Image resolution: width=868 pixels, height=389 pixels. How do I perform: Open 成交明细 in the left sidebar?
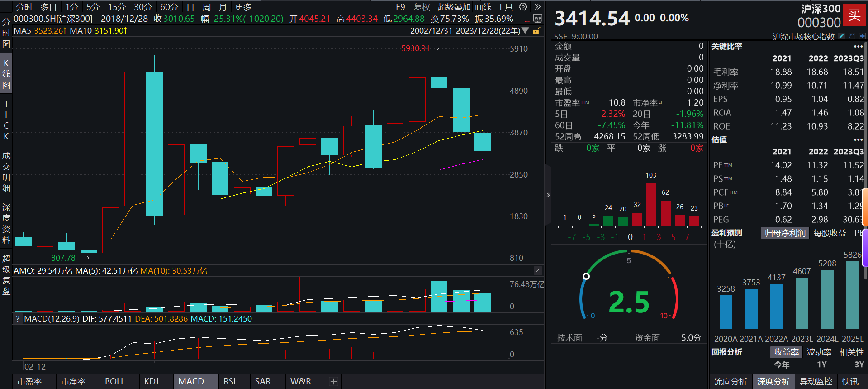pyautogui.click(x=6, y=172)
